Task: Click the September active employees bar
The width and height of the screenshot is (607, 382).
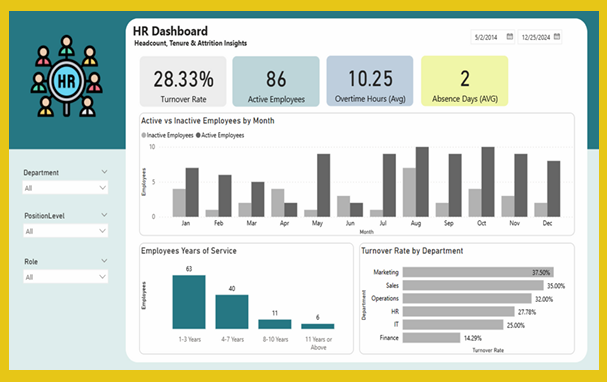Action: point(455,185)
